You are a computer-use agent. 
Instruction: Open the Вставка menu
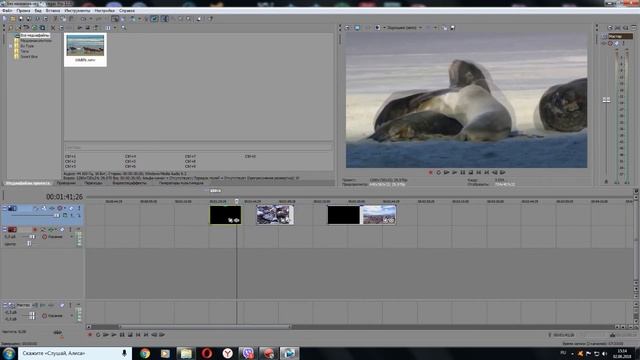pyautogui.click(x=53, y=11)
